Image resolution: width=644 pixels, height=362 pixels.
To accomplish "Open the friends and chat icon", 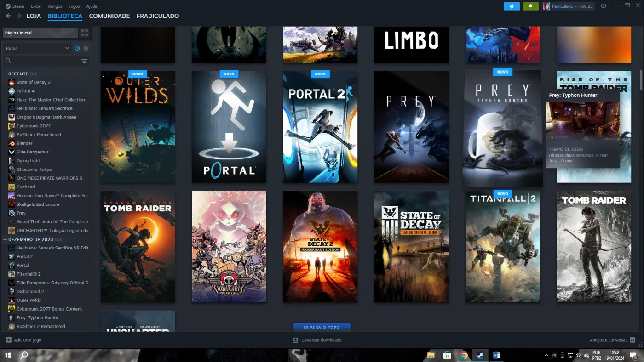I will (x=632, y=340).
